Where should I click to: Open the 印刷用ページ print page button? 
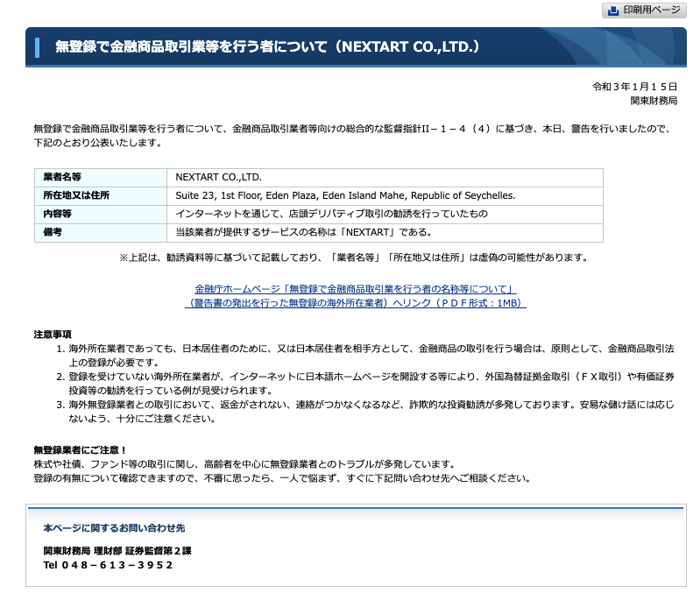pos(644,11)
